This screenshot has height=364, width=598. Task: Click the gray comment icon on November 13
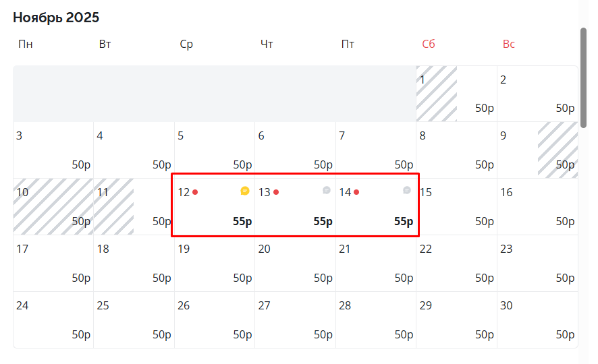[326, 191]
